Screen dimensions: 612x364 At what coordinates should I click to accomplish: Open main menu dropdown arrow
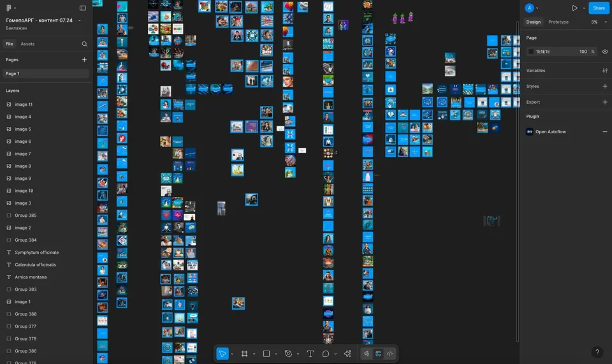[15, 8]
